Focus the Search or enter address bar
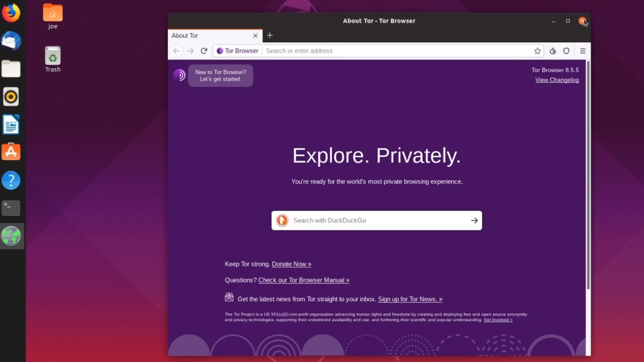Viewport: 644px width, 362px height. coord(378,51)
